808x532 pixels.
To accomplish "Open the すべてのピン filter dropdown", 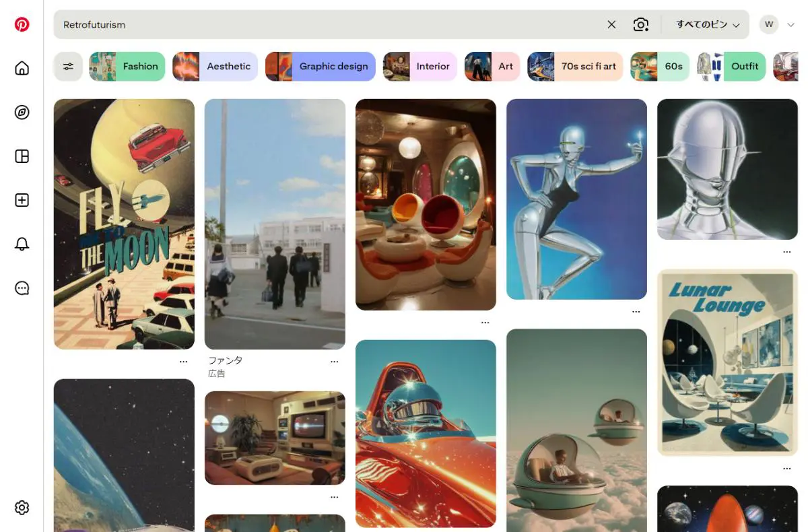I will pyautogui.click(x=708, y=25).
